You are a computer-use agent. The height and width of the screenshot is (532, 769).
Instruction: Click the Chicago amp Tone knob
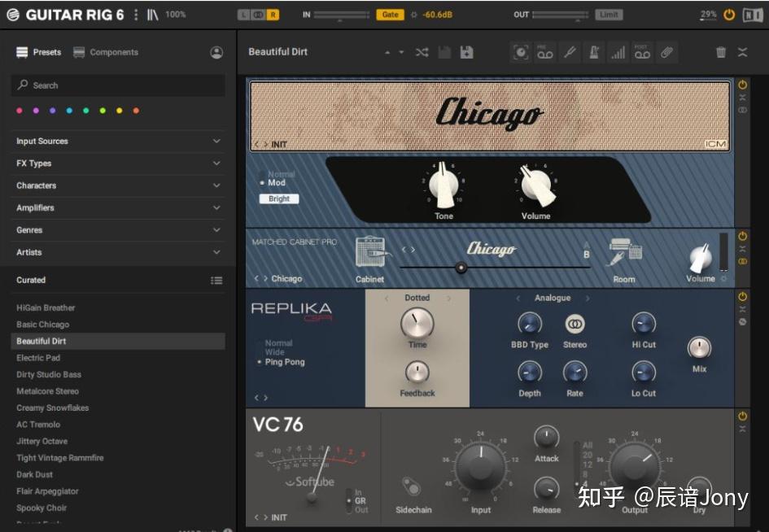click(x=443, y=185)
